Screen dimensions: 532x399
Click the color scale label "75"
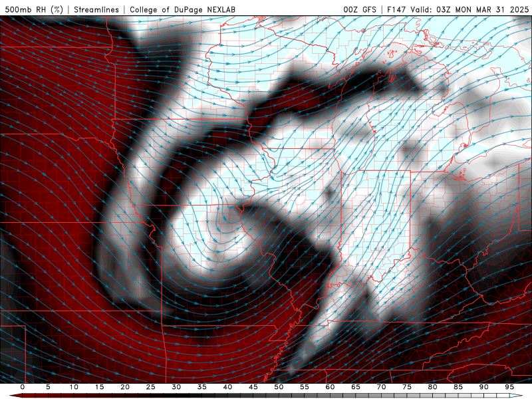pyautogui.click(x=407, y=387)
